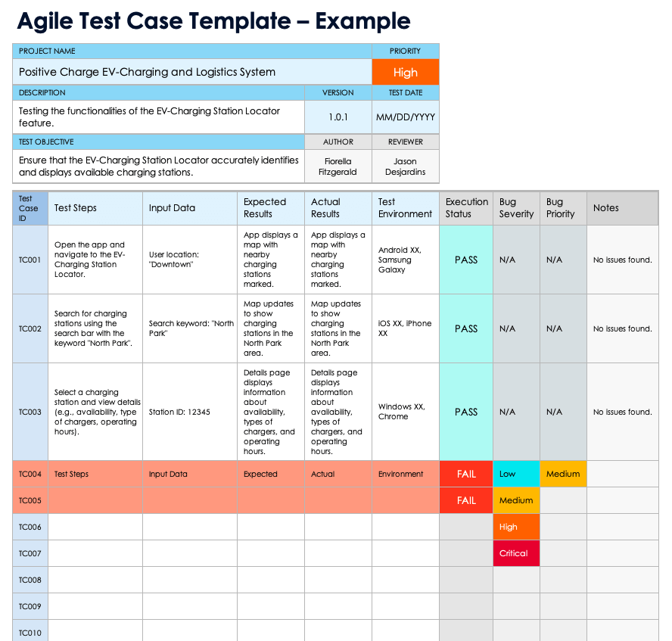The height and width of the screenshot is (641, 672).
Task: Click the red FAIL cell in row TC004
Action: (x=466, y=475)
